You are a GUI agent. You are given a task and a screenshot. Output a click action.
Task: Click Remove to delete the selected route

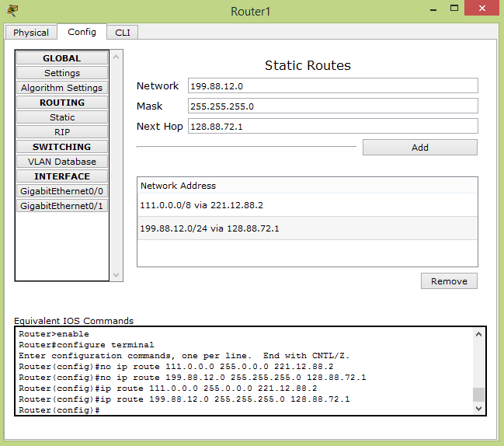pyautogui.click(x=449, y=281)
